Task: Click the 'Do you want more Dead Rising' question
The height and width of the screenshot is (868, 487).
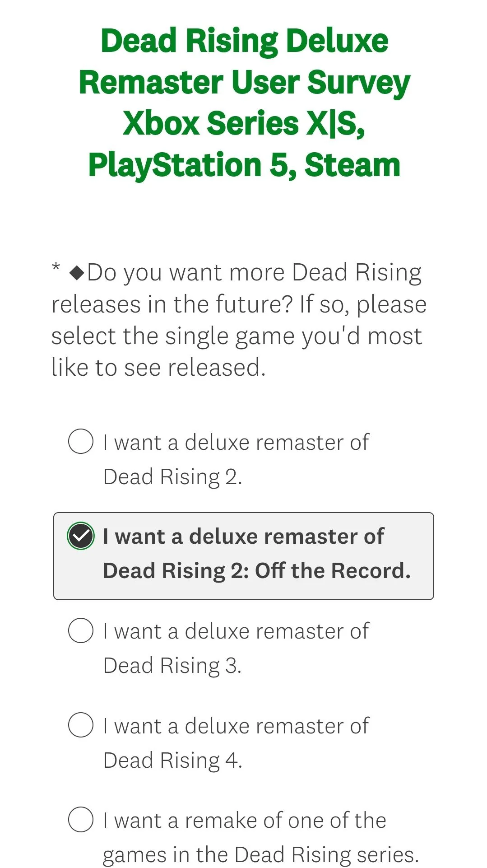Action: tap(254, 273)
